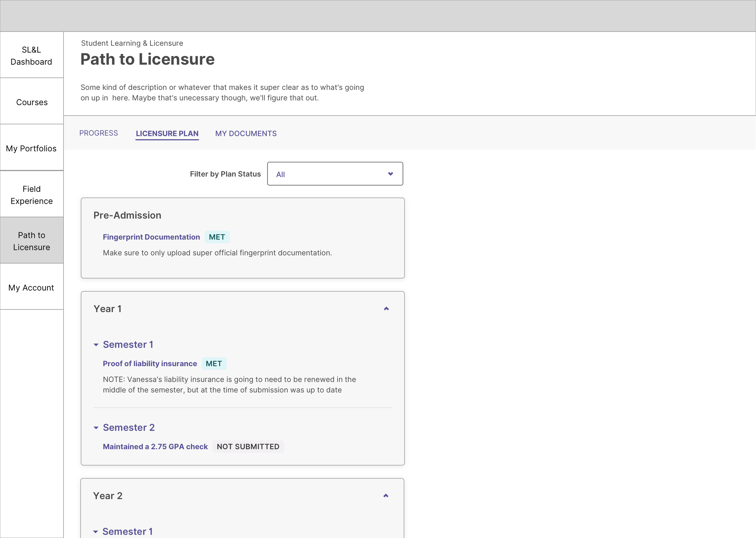Viewport: 756px width, 538px height.
Task: Collapse Year 1 Semester 1 triangle
Action: pyautogui.click(x=96, y=345)
